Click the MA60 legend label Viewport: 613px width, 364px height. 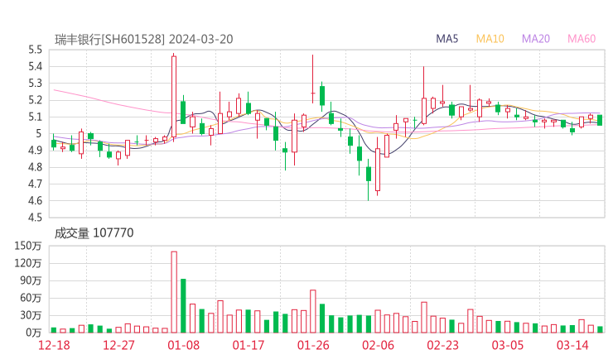coord(582,39)
